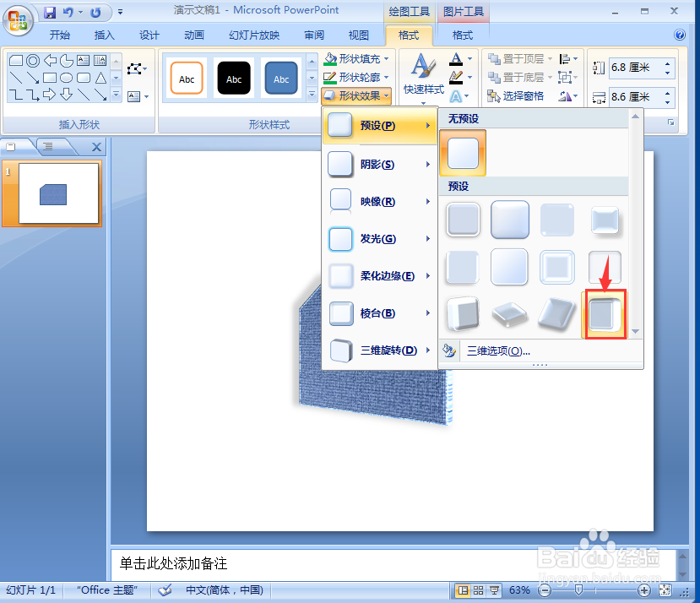Image resolution: width=700 pixels, height=603 pixels.
Task: Open the 视图 tab
Action: 359,35
